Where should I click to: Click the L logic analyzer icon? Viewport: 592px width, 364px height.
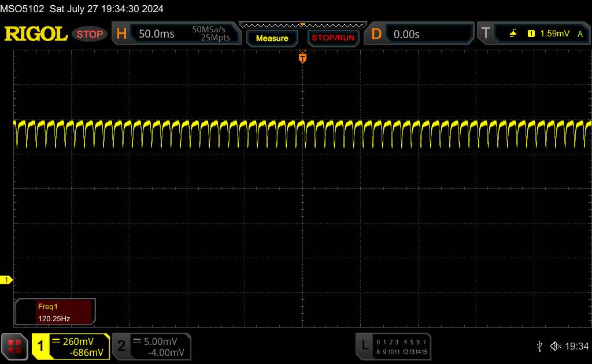tap(365, 346)
